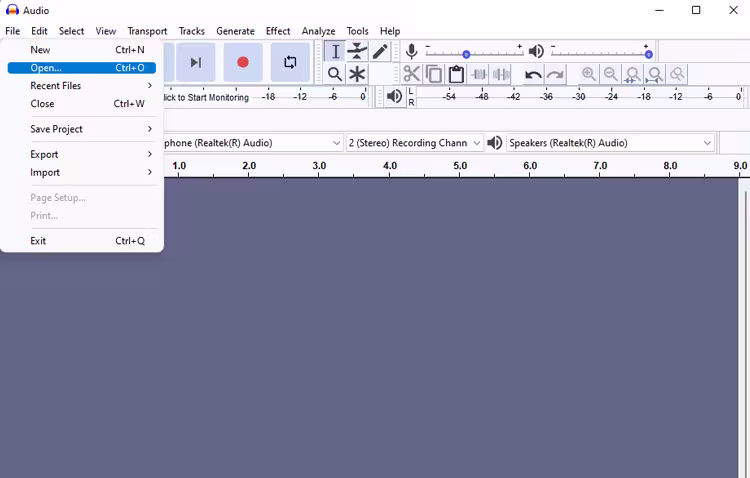
Task: Expand the Save Project submenu
Action: pyautogui.click(x=82, y=129)
